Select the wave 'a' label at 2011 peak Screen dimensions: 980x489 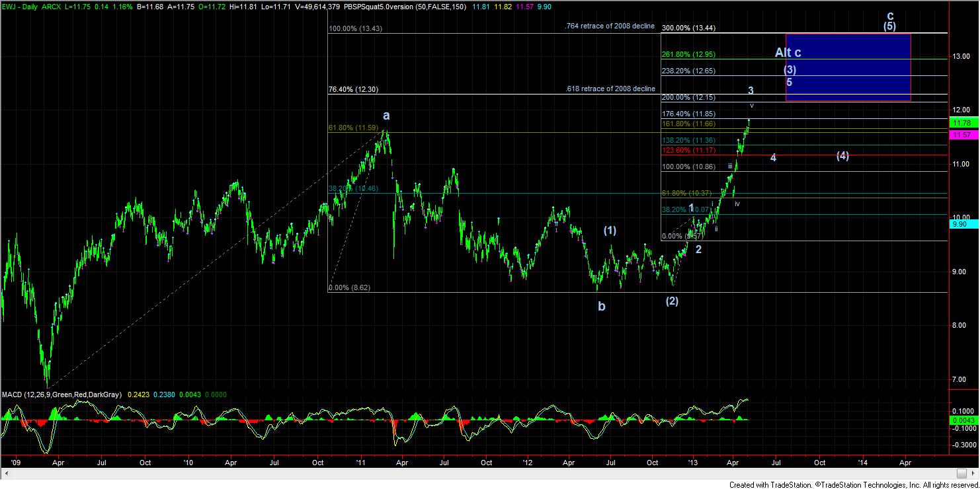[x=386, y=116]
